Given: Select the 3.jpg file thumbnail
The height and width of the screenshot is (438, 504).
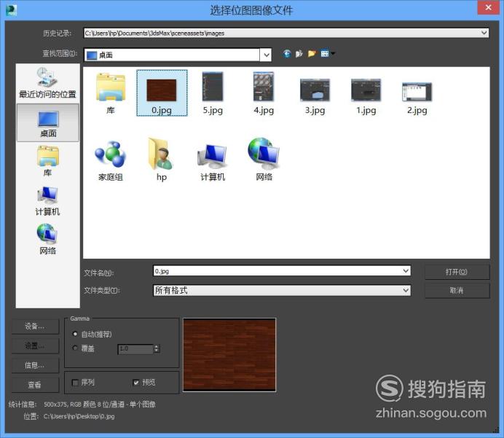Looking at the screenshot, I should 315,96.
